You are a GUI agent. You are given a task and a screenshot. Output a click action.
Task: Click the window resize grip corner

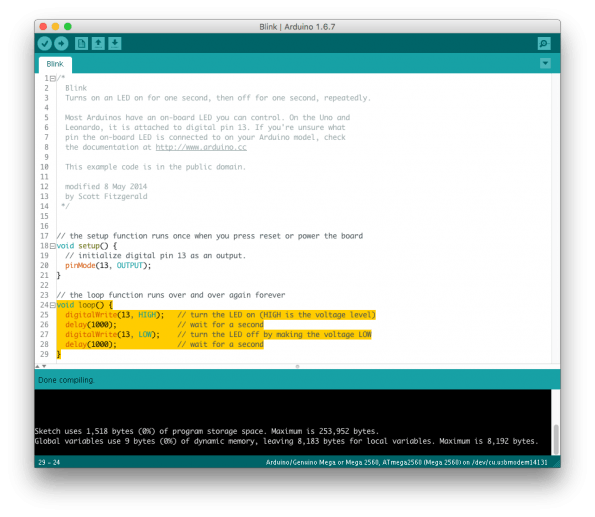click(x=556, y=463)
